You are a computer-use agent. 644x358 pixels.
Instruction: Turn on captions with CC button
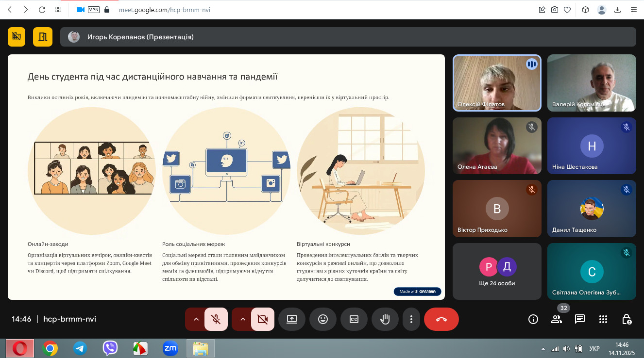[354, 319]
